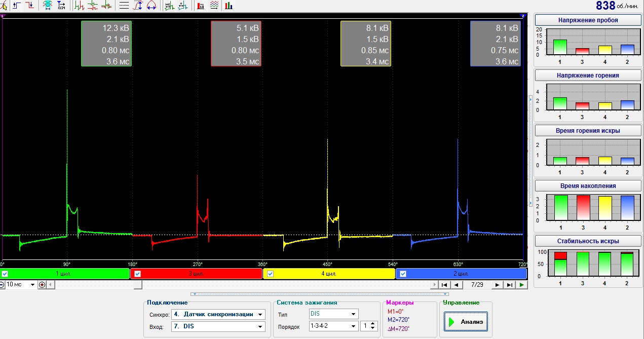This screenshot has height=339, width=644.
Task: Click cylinder 1 bar in Напряжение пробоя chart
Action: coord(560,47)
